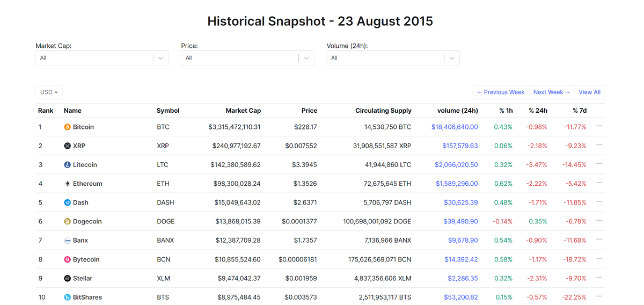This screenshot has height=305, width=644.
Task: Open the Bitcoin name link
Action: pos(83,127)
